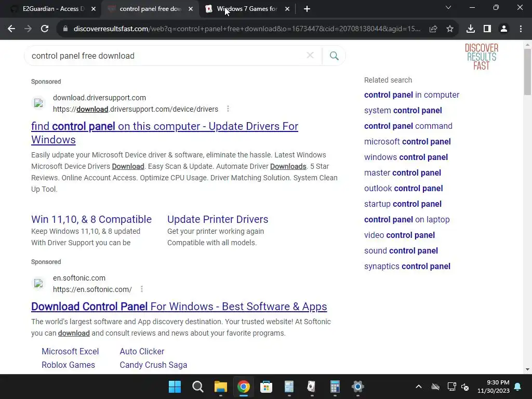
Task: Open Chrome downloads icon
Action: coord(470,29)
